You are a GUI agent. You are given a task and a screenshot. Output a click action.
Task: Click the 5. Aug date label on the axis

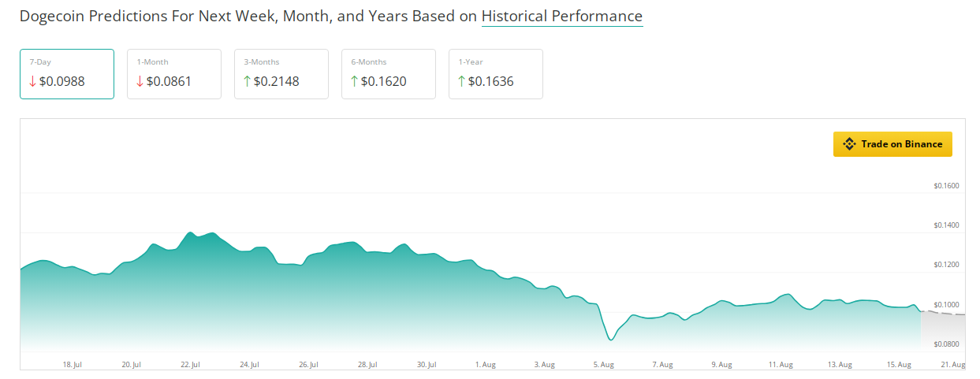[603, 365]
